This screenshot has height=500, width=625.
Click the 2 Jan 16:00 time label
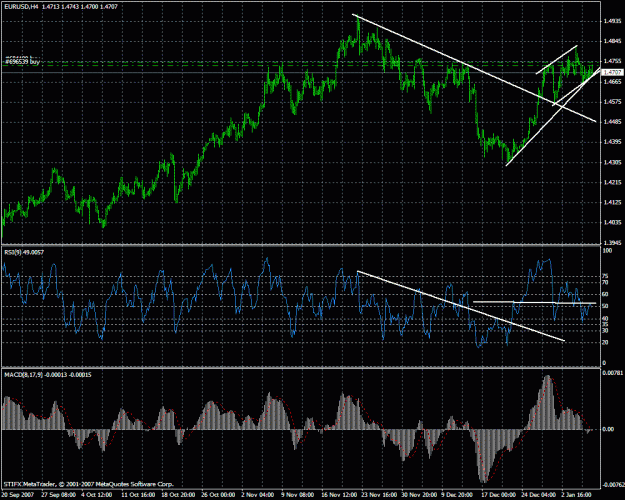[x=578, y=494]
